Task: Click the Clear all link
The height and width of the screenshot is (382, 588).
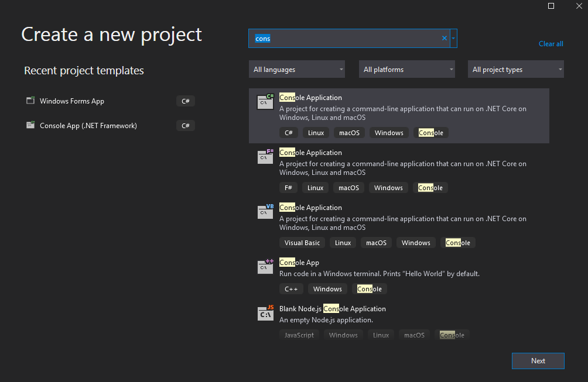Action: (551, 44)
